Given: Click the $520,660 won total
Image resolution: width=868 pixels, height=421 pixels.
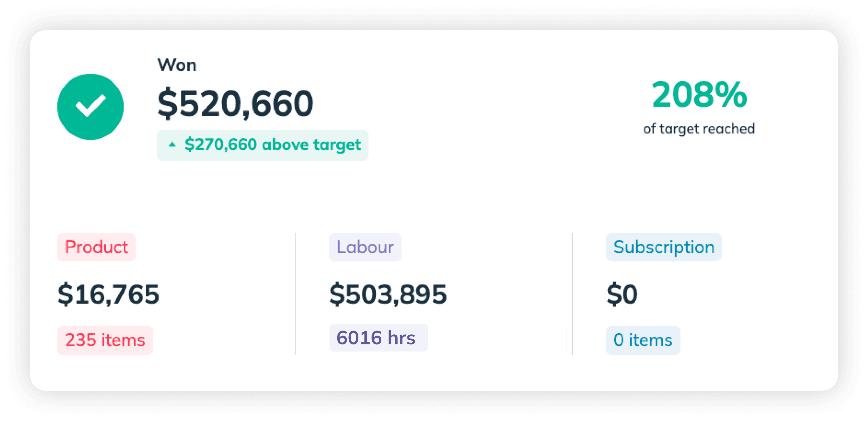Looking at the screenshot, I should (x=236, y=103).
